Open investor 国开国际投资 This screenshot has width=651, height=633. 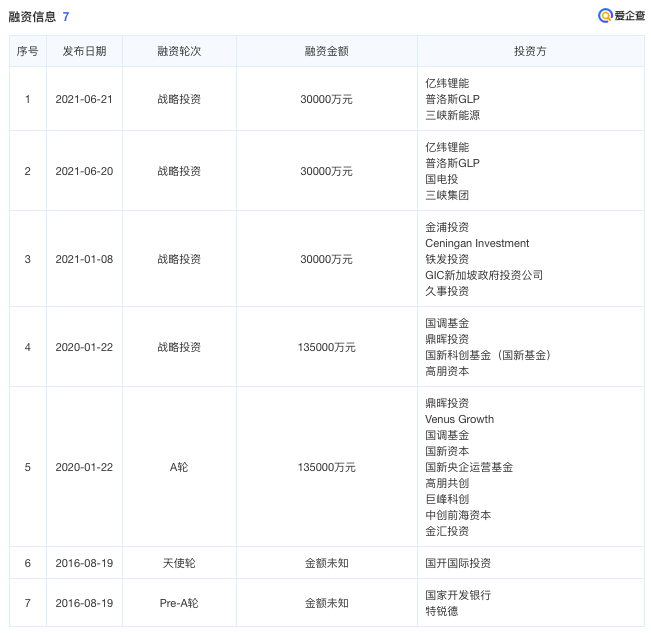(x=458, y=563)
